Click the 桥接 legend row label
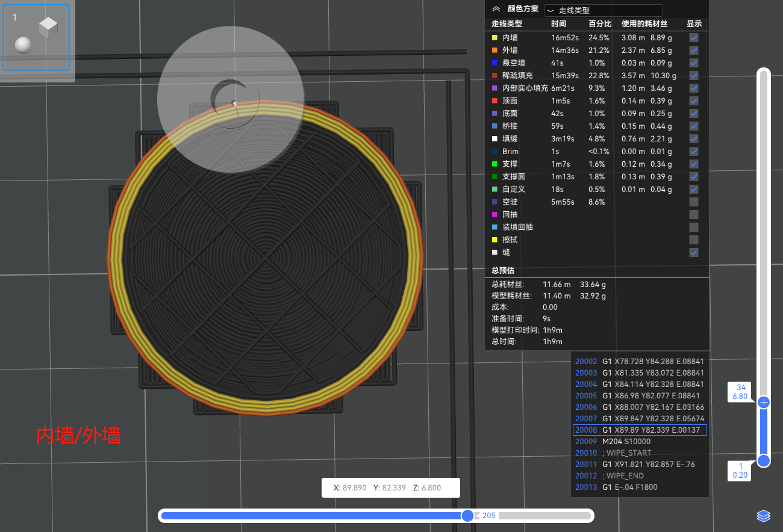Screen dimensions: 783x532 (510, 126)
